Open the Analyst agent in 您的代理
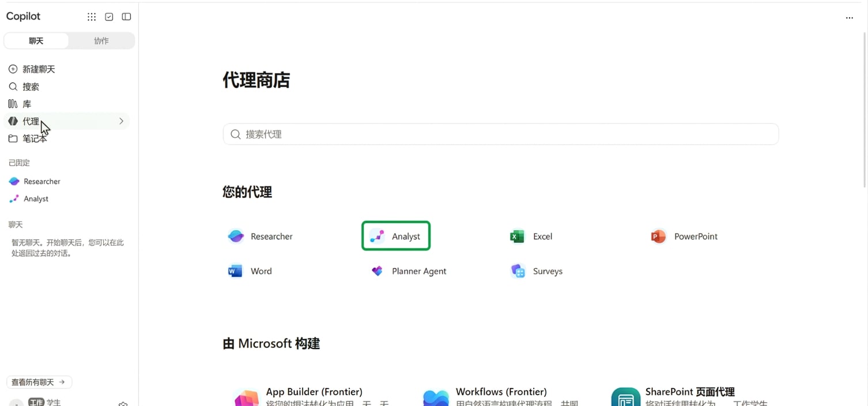868x406 pixels. click(x=396, y=236)
